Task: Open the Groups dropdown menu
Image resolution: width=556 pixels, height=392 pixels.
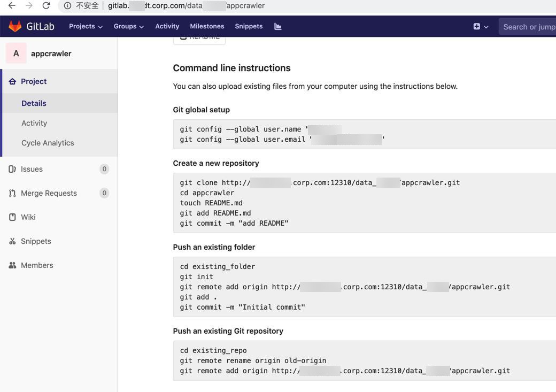Action: pyautogui.click(x=128, y=26)
